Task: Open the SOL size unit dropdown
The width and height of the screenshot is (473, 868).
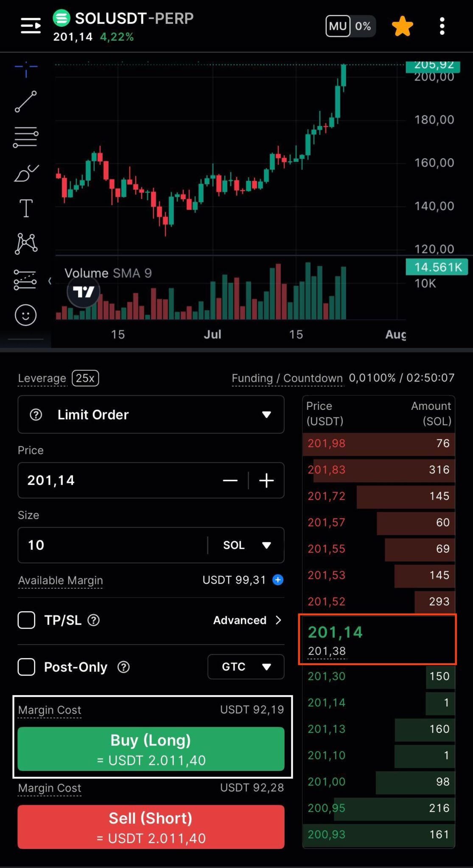Action: coord(246,545)
